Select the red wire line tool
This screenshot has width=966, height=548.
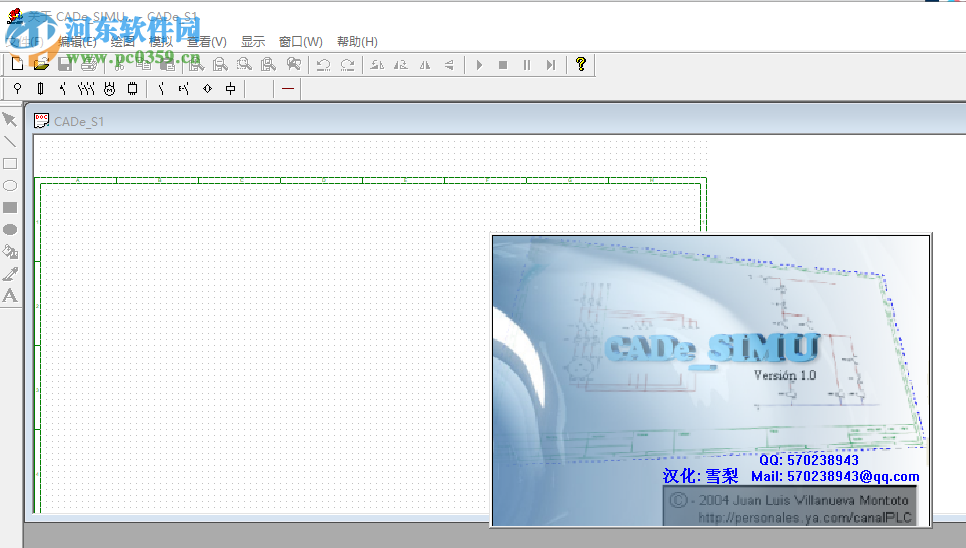click(288, 89)
